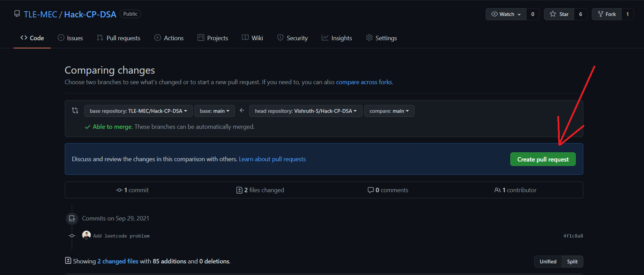Switch to the Settings tab
This screenshot has height=275, width=644.
381,38
